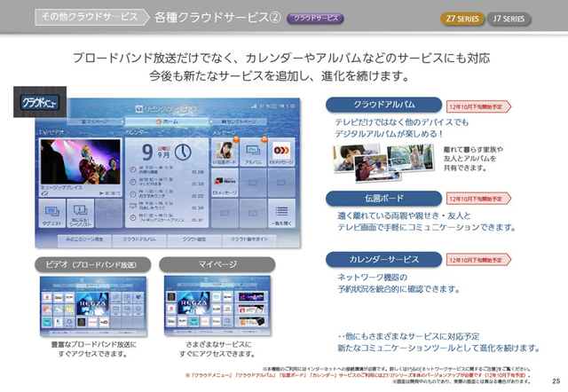Click the family photo collage
Screen dimensions: 568x392
383,162
